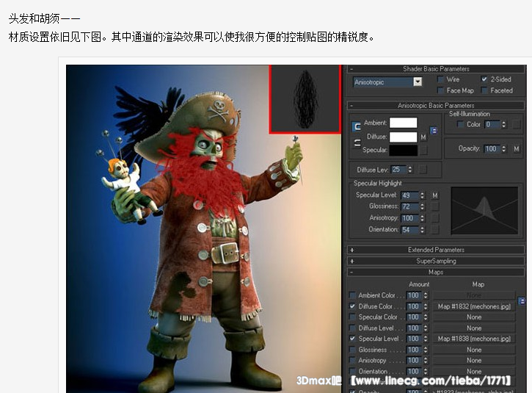
Task: Click the zombie pirate render image
Action: [x=203, y=229]
